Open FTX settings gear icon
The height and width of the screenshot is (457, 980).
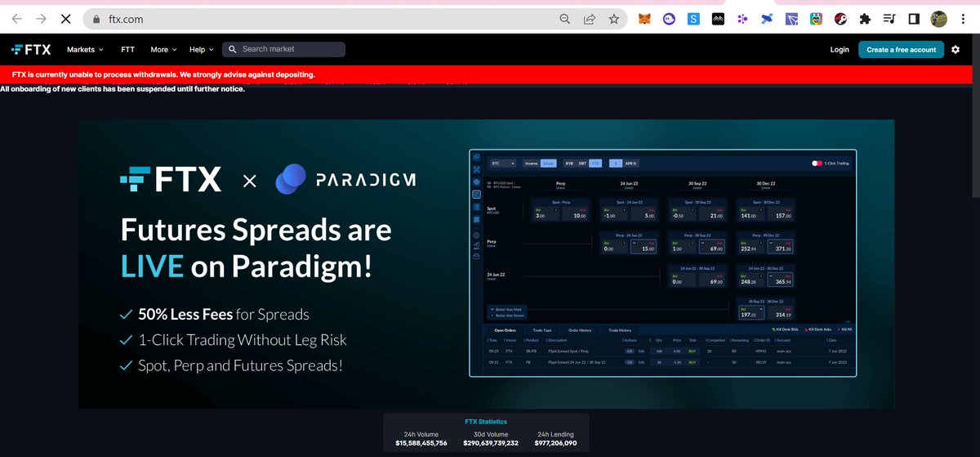[x=956, y=50]
